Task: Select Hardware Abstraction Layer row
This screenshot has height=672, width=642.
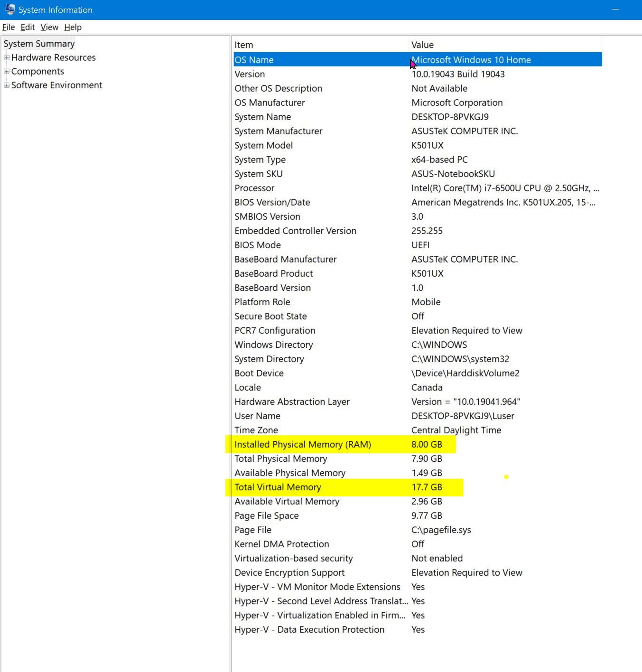Action: [418, 401]
